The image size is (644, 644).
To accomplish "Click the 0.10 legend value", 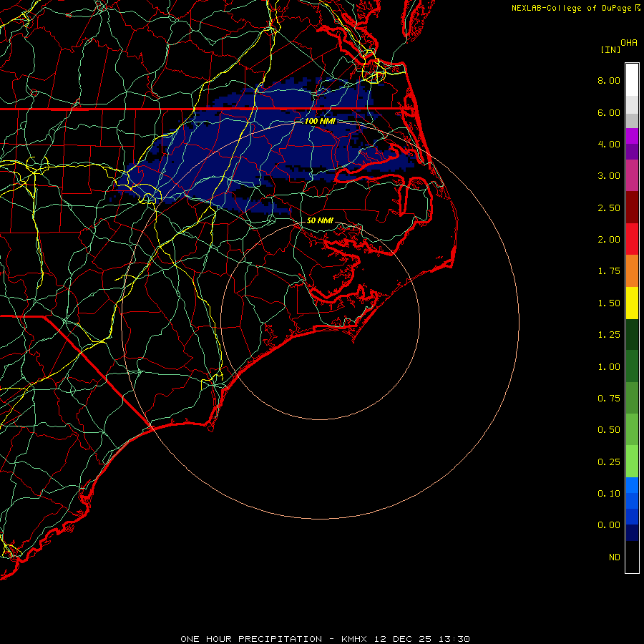I will pyautogui.click(x=609, y=494).
